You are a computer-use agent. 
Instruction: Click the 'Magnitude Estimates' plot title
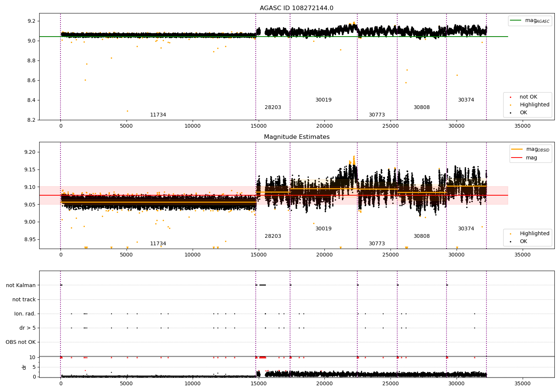pyautogui.click(x=296, y=137)
